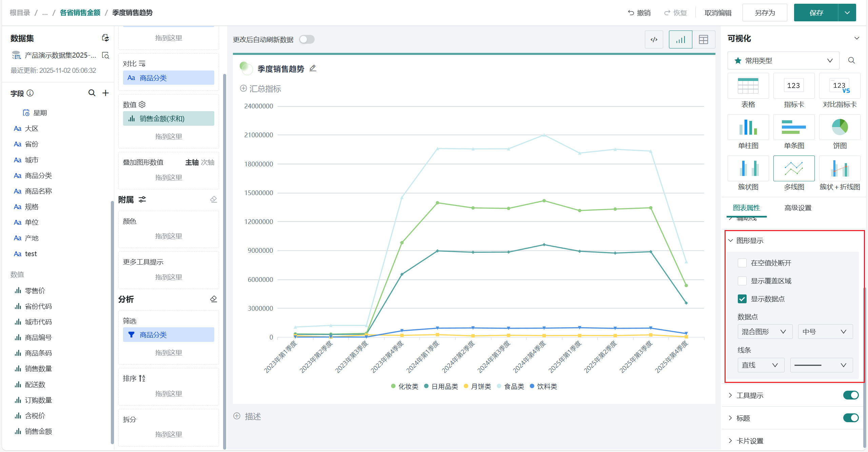Image resolution: width=868 pixels, height=452 pixels.
Task: Uncheck the show data points checkbox
Action: pyautogui.click(x=742, y=299)
